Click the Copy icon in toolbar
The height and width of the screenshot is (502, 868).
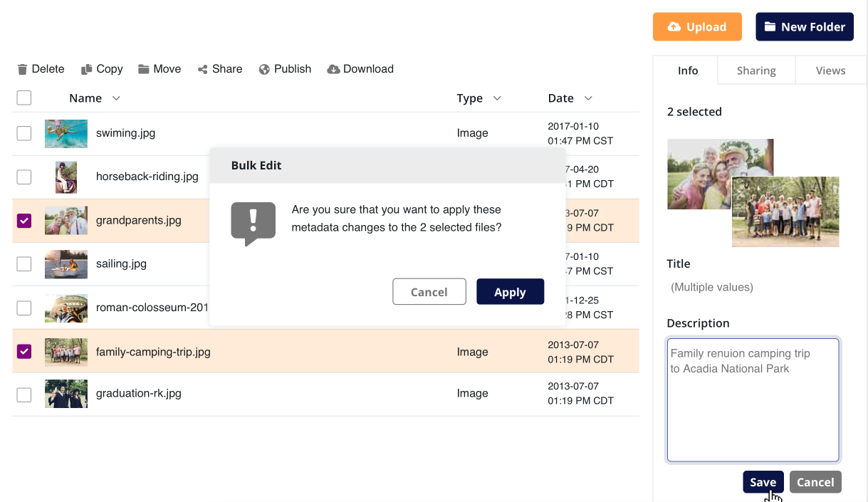[87, 69]
